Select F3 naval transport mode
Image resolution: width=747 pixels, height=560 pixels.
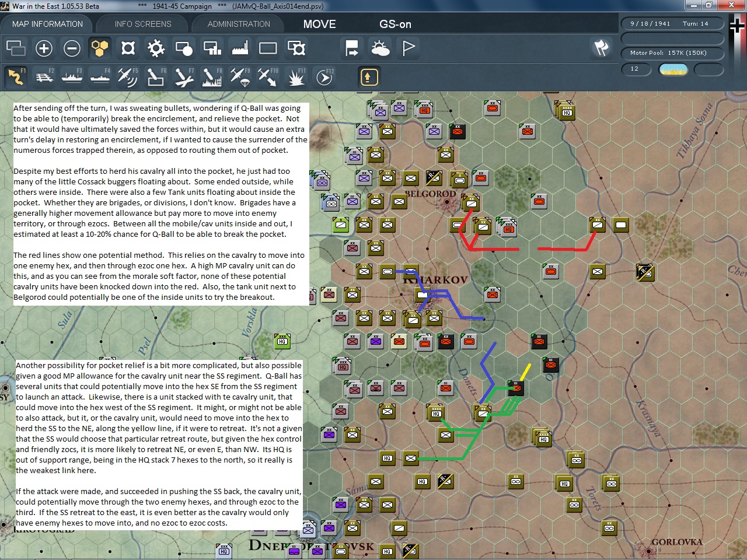72,76
